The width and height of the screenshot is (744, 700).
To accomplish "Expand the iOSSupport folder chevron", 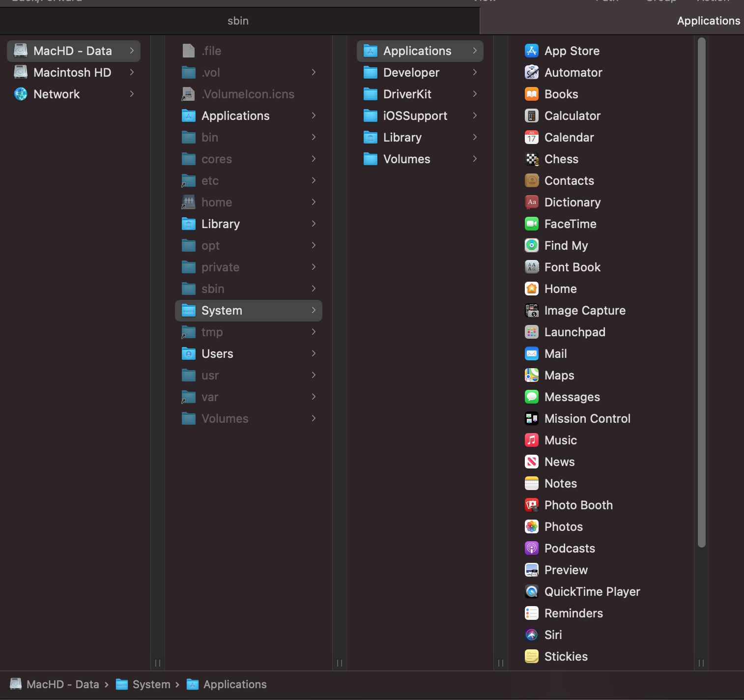I will 475,116.
